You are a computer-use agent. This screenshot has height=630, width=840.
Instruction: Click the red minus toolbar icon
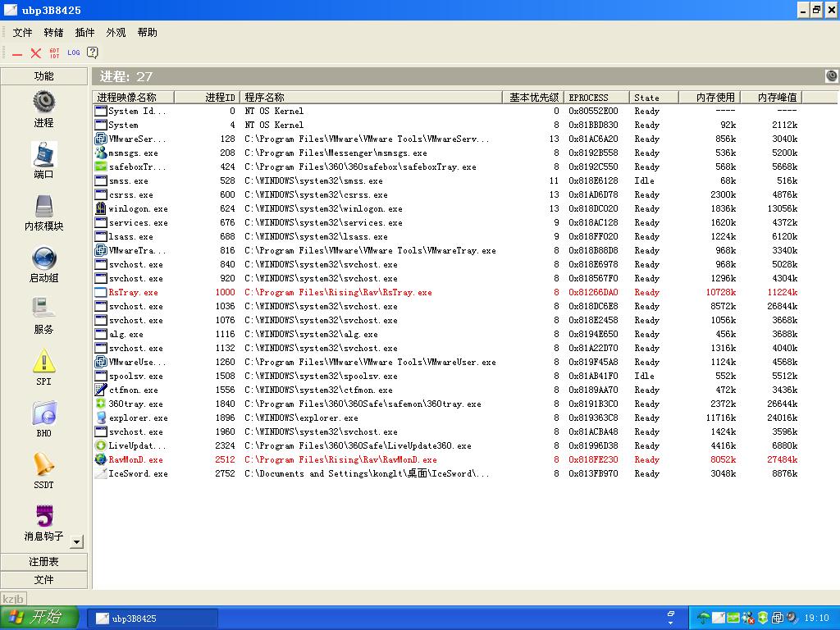(x=18, y=53)
